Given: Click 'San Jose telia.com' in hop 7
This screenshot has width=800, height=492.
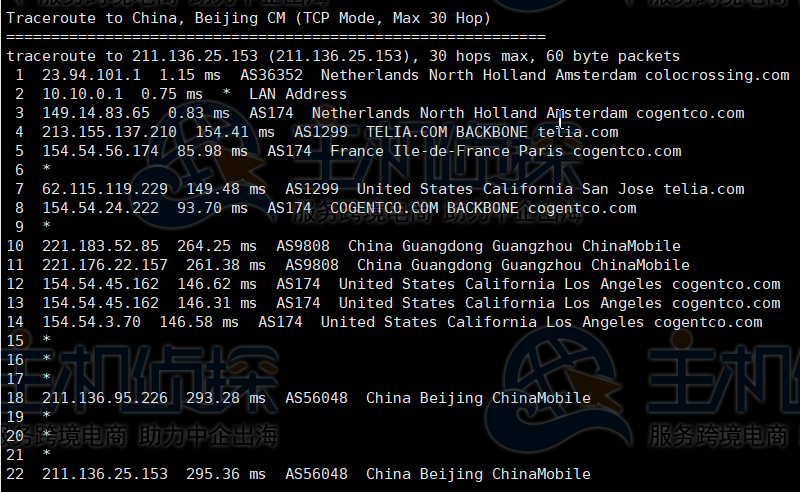Looking at the screenshot, I should [663, 189].
